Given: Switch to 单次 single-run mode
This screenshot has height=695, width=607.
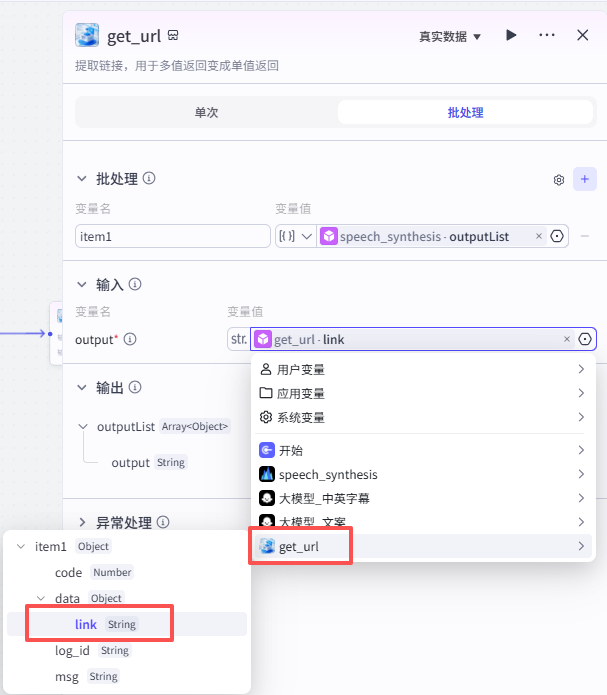Looking at the screenshot, I should pos(206,113).
